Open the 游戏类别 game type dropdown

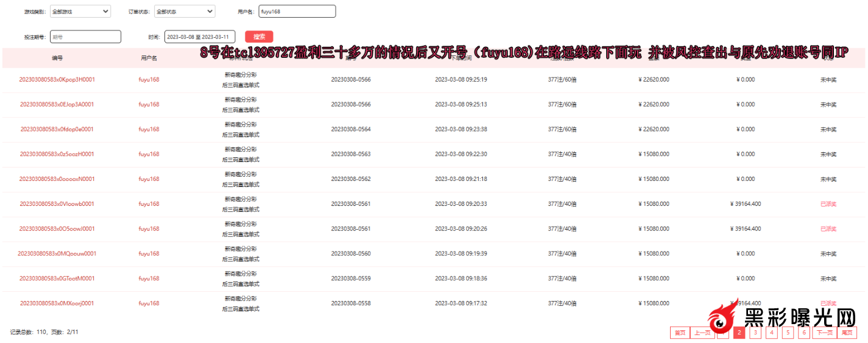point(79,12)
